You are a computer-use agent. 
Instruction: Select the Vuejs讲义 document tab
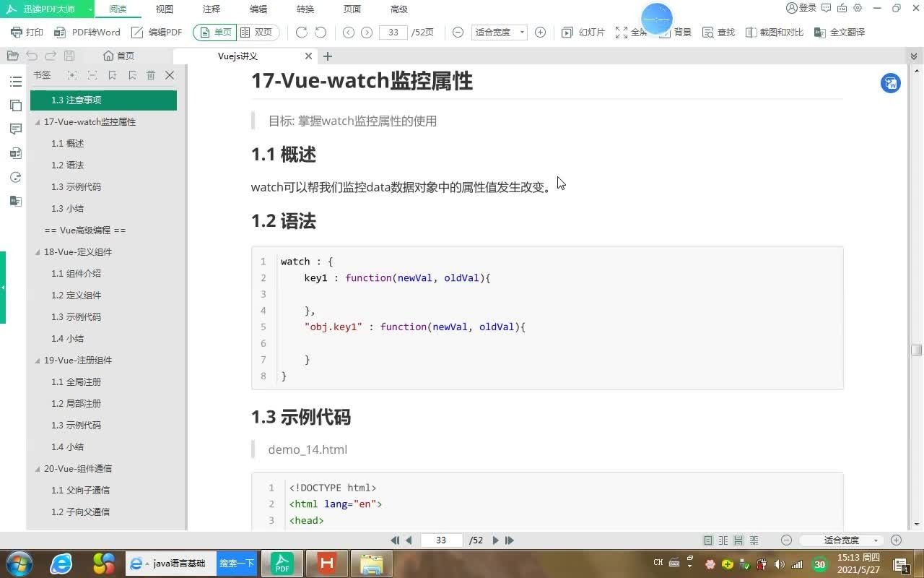[237, 56]
